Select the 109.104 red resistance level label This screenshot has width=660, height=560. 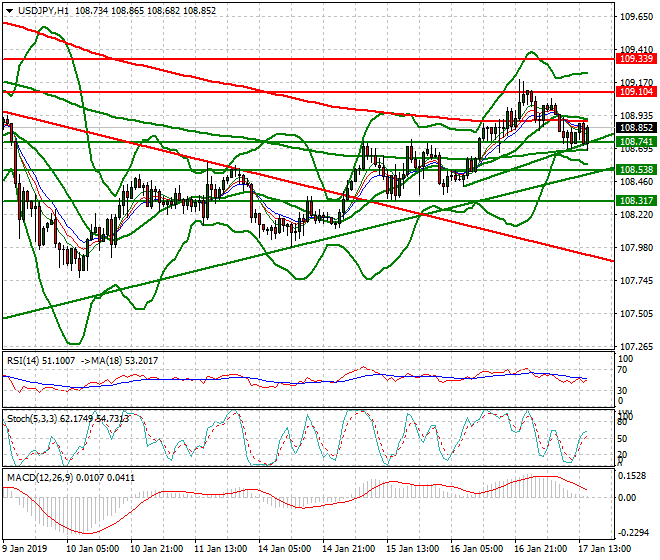pos(636,92)
